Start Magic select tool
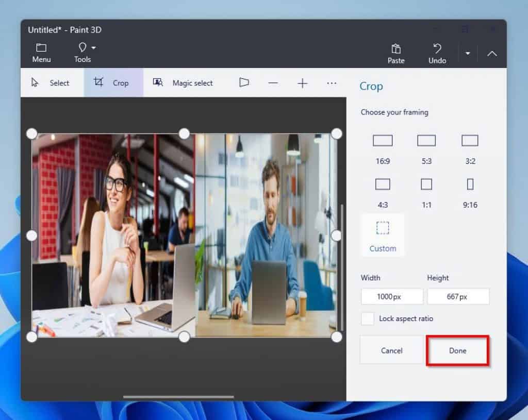This screenshot has width=528, height=420. [183, 83]
